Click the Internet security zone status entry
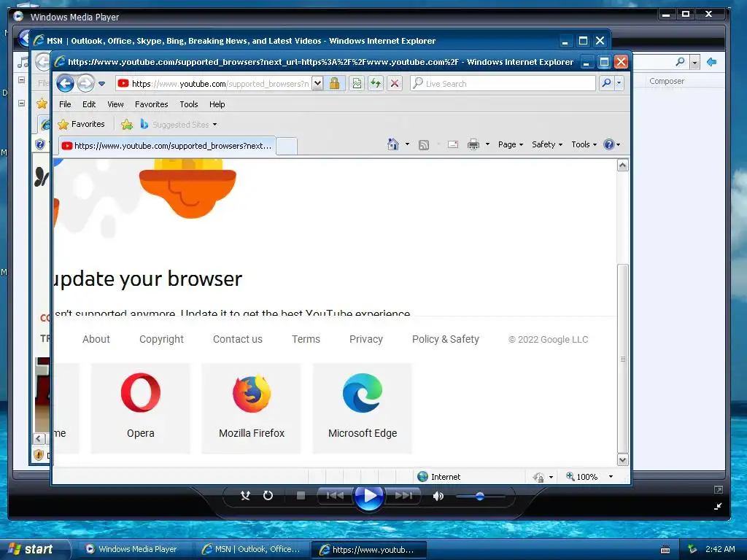The height and width of the screenshot is (560, 747). pyautogui.click(x=438, y=477)
